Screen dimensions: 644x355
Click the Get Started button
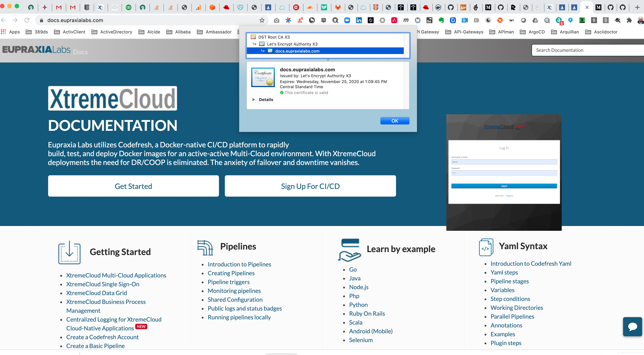[x=134, y=186]
